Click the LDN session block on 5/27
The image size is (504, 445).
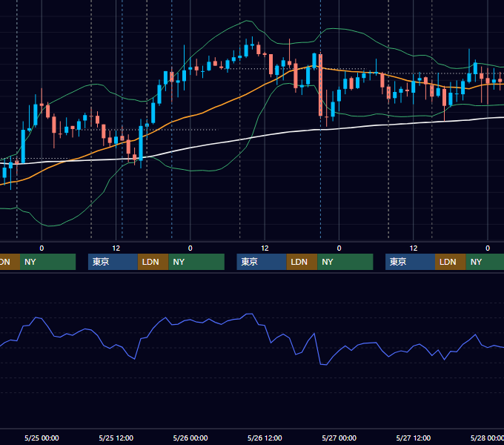coord(451,262)
